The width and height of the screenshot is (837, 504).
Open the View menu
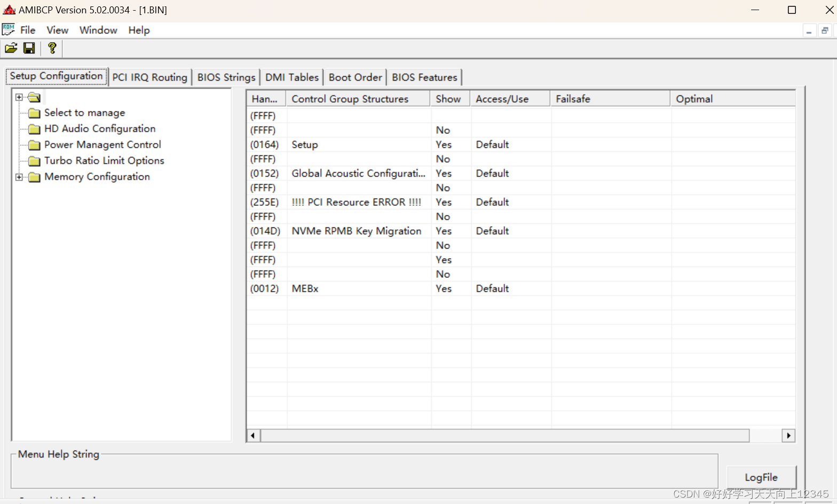pyautogui.click(x=58, y=30)
